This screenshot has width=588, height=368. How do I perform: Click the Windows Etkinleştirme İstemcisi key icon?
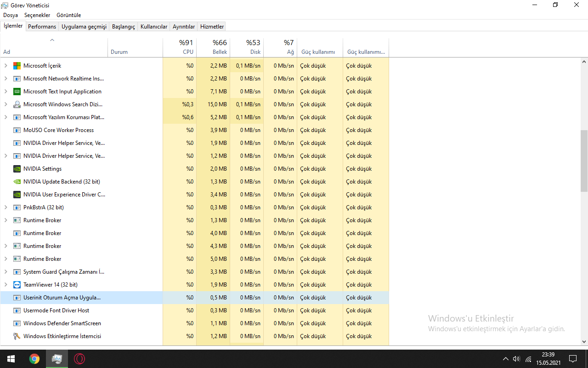pyautogui.click(x=17, y=336)
